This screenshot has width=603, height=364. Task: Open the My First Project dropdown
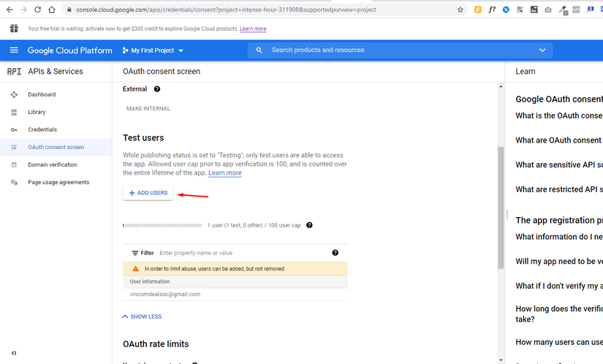tap(153, 50)
